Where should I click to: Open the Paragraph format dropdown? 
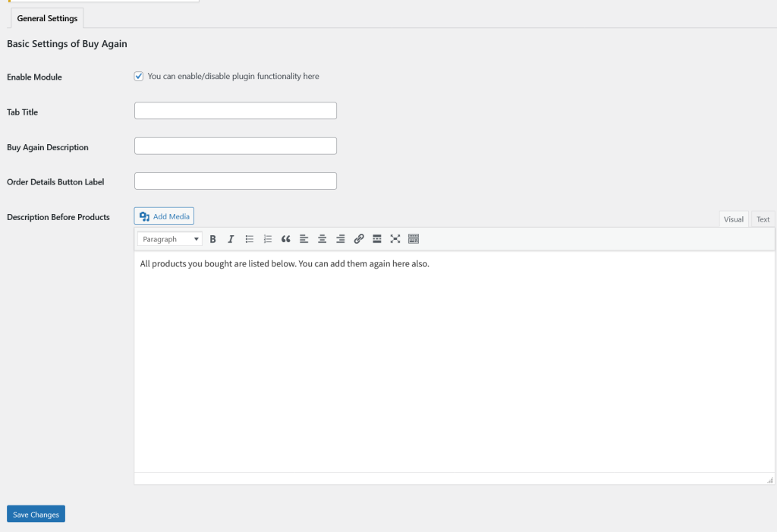click(x=170, y=239)
